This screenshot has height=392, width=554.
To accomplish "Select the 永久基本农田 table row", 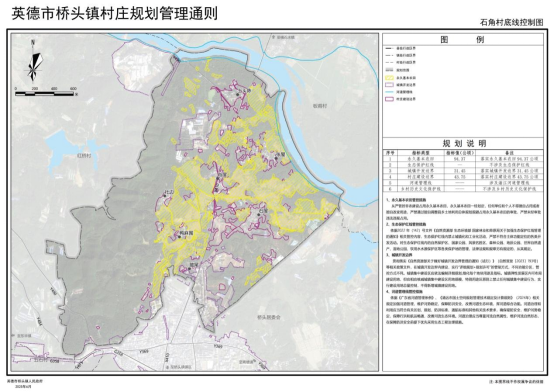I will pos(463,159).
